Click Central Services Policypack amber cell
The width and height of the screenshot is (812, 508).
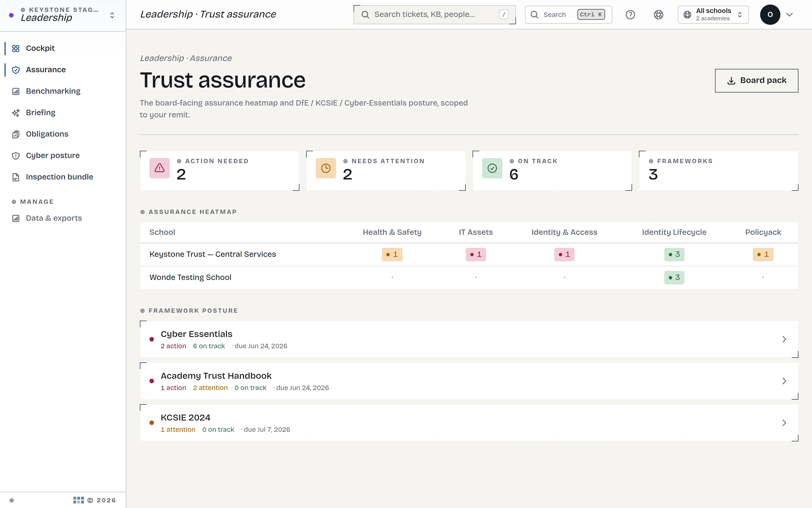(763, 255)
